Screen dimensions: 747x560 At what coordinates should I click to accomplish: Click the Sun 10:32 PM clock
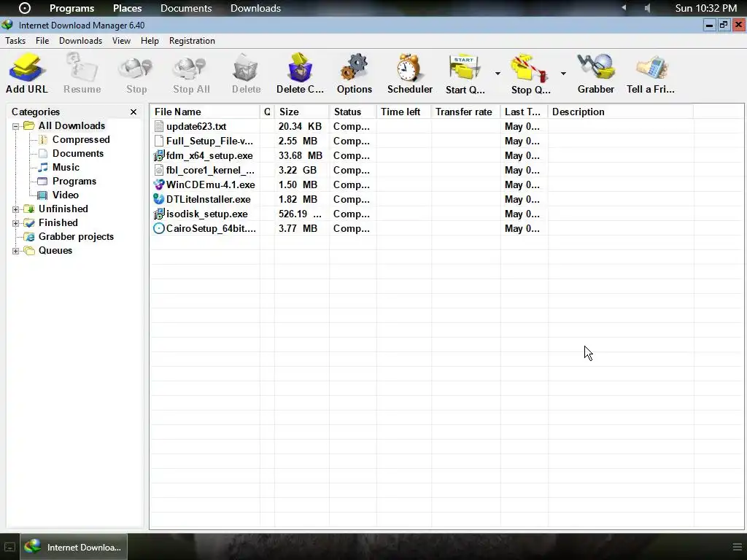tap(706, 8)
